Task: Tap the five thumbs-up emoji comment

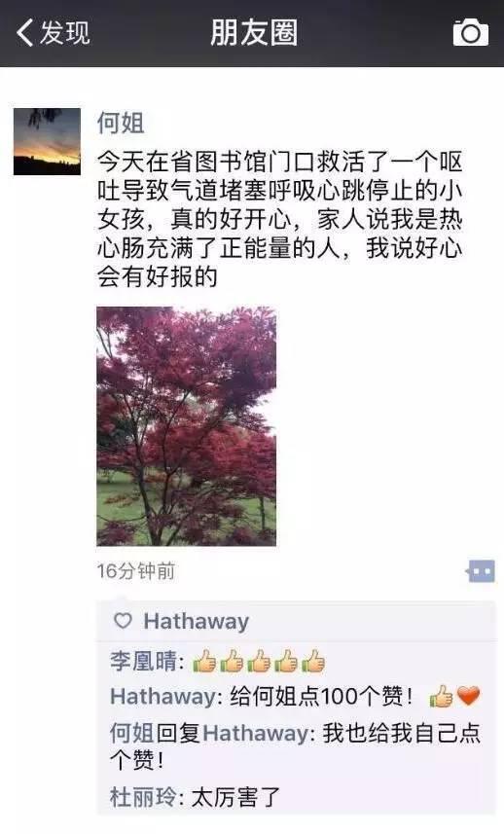Action: click(x=259, y=662)
